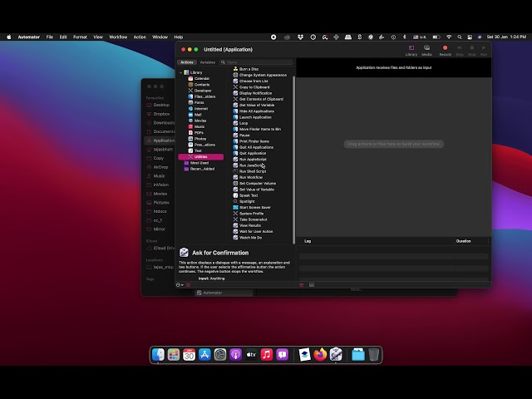This screenshot has height=399, width=532.
Task: Select Change System Appearance action
Action: (x=263, y=76)
